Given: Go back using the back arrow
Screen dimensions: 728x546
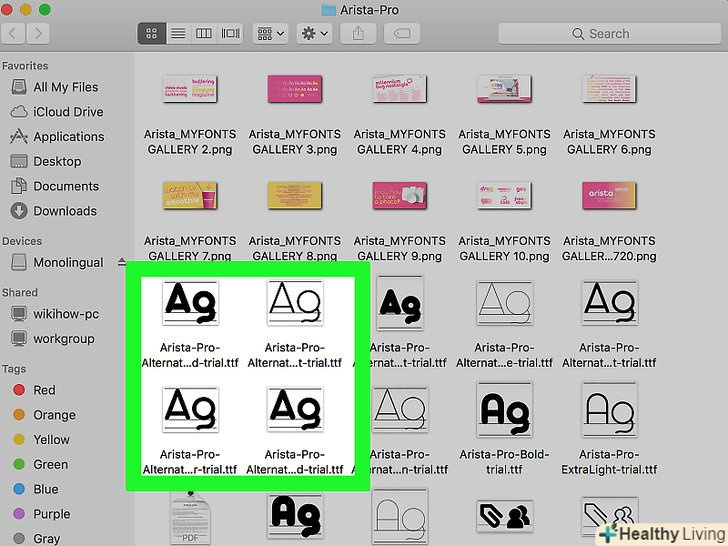Looking at the screenshot, I should click(x=14, y=33).
